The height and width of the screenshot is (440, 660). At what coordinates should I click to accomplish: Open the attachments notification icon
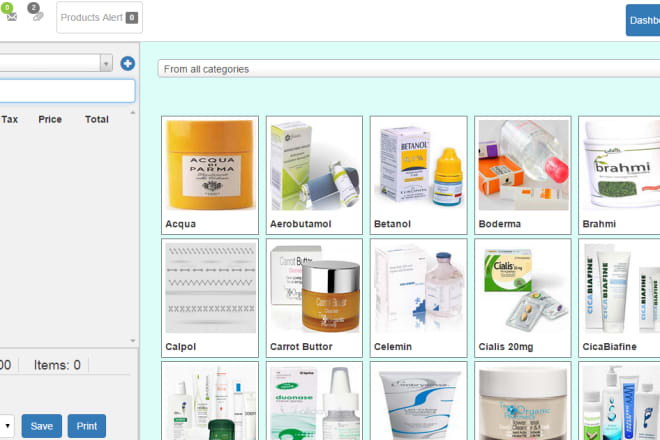click(36, 13)
